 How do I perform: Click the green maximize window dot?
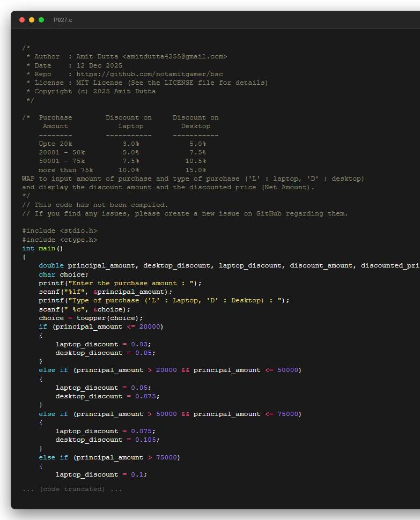coord(41,20)
